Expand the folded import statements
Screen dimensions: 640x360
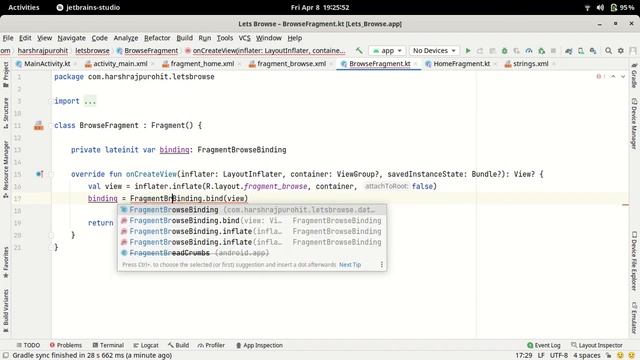[90, 101]
